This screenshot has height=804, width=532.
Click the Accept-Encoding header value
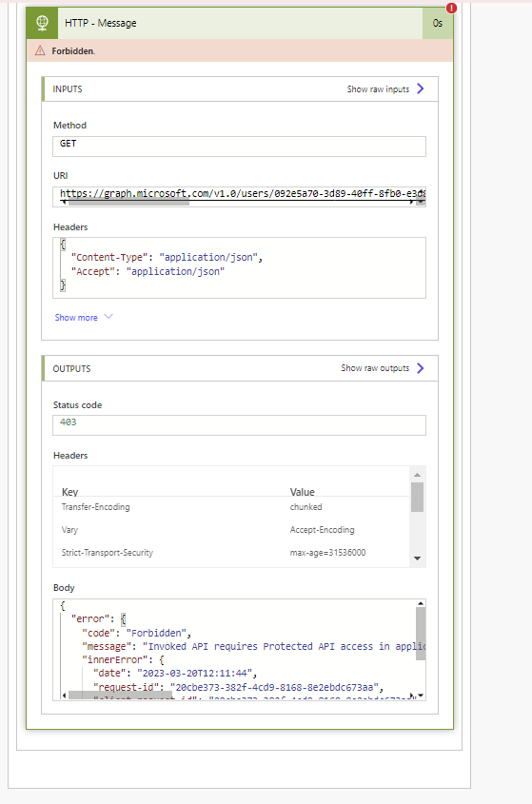point(323,530)
